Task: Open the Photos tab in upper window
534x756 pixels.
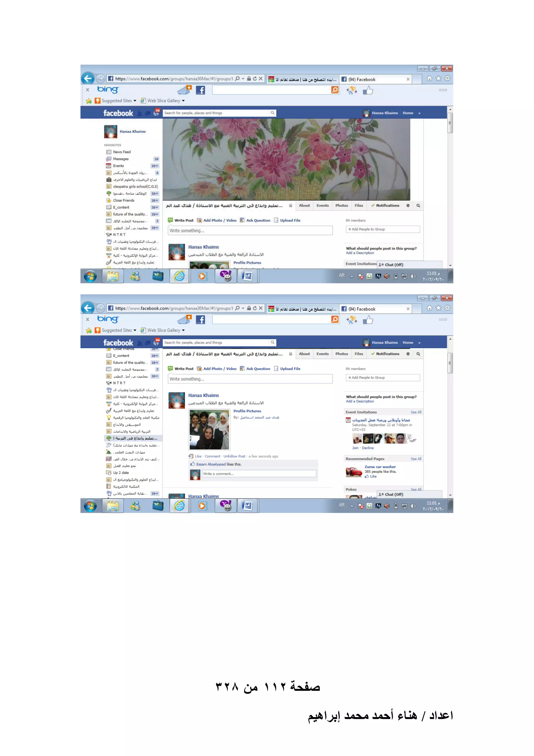Action: pyautogui.click(x=342, y=205)
